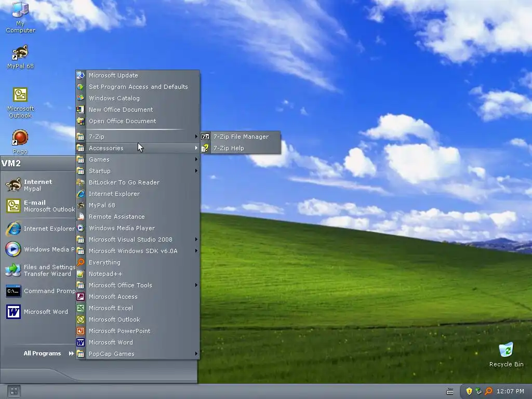Screen dimensions: 532x399
Task: Open 7-Zip Help
Action: click(x=241, y=148)
